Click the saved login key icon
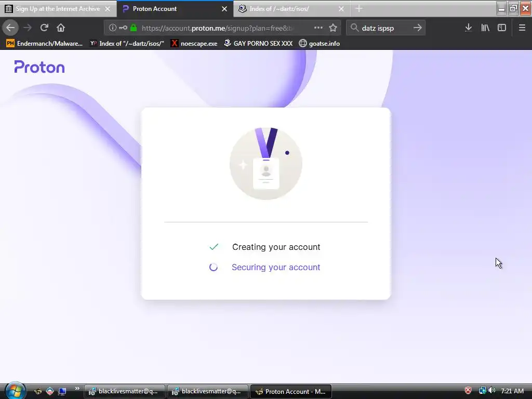Screen dimensions: 532x399 [x=123, y=28]
